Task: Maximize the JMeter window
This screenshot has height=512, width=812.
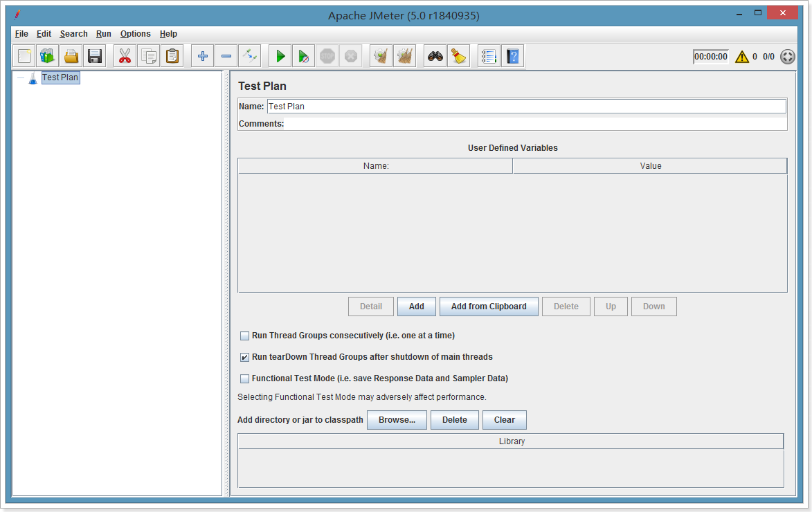Action: [x=757, y=13]
